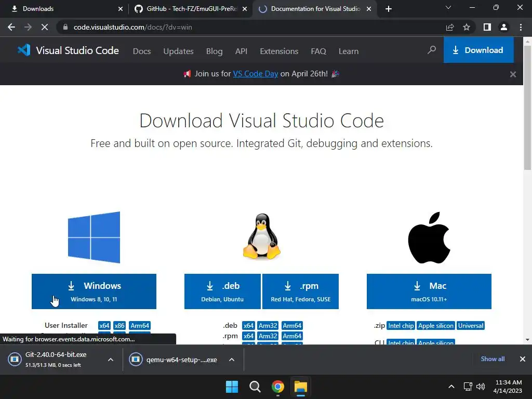Stop loading the page
The image size is (532, 399).
[x=45, y=27]
